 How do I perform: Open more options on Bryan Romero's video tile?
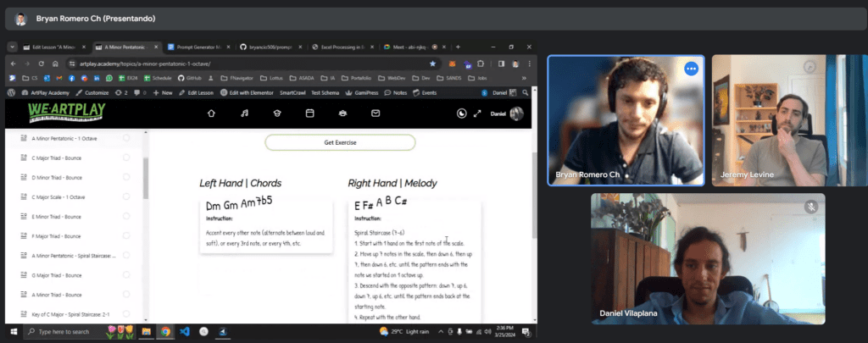pos(691,69)
